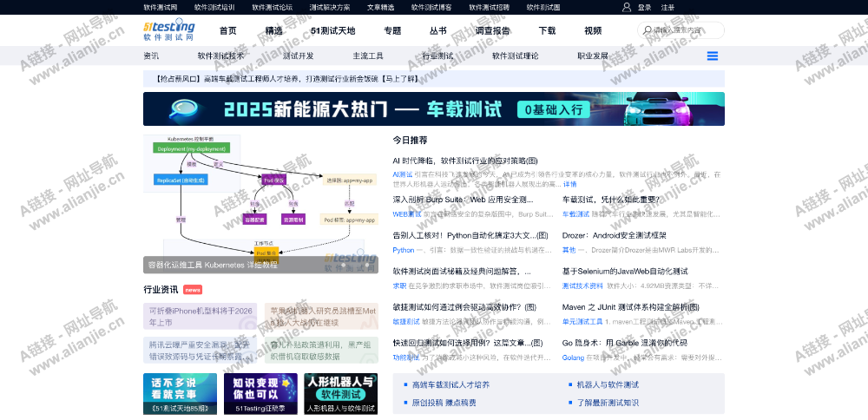Open the article 车载测试，凭什么如此重要？
Screen dimensions: 868x420
click(610, 200)
